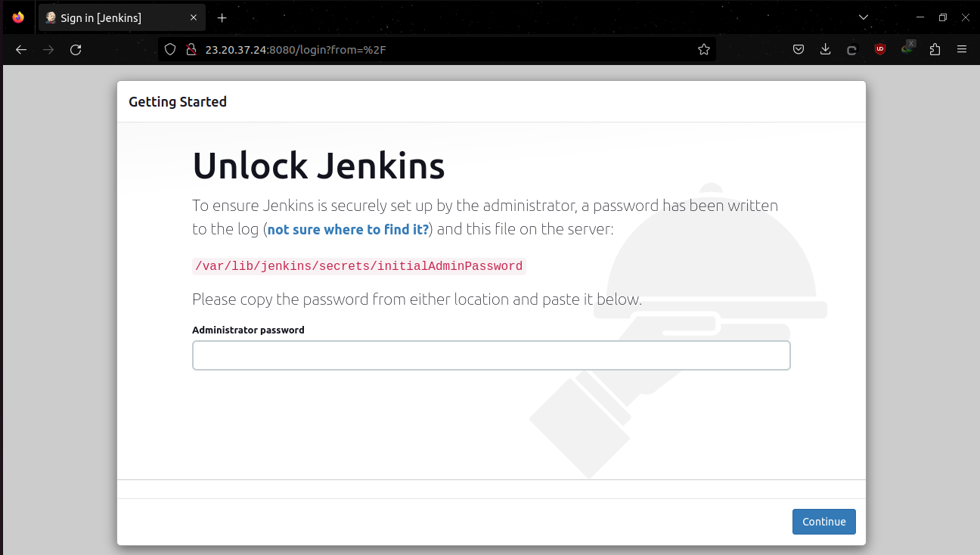
Task: Open a new tab with plus icon
Action: pos(222,17)
